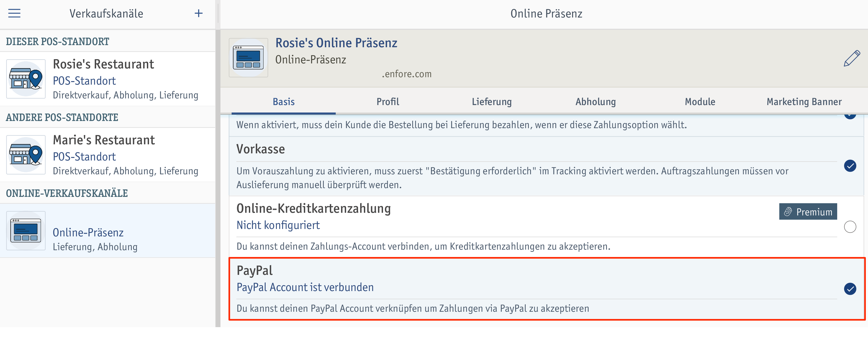The image size is (868, 338).
Task: Click the DIESER POS-STANDORT section header
Action: pyautogui.click(x=58, y=41)
